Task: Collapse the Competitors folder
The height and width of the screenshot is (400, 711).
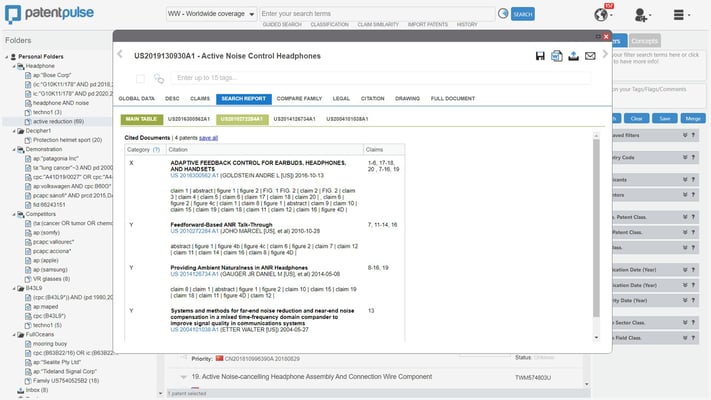Action: [14, 214]
